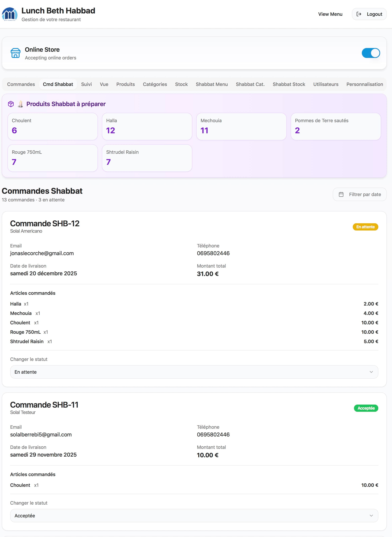Click the Filtrer par date button
This screenshot has width=392, height=537.
click(x=359, y=194)
